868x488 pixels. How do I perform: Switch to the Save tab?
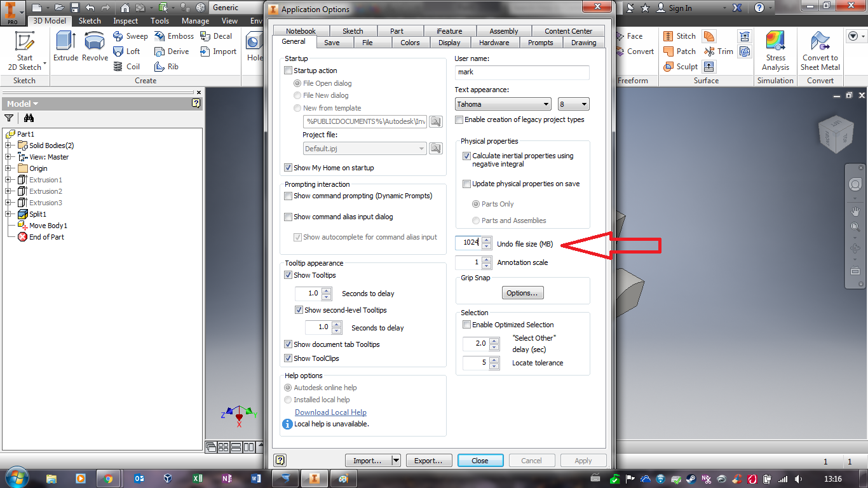click(332, 43)
